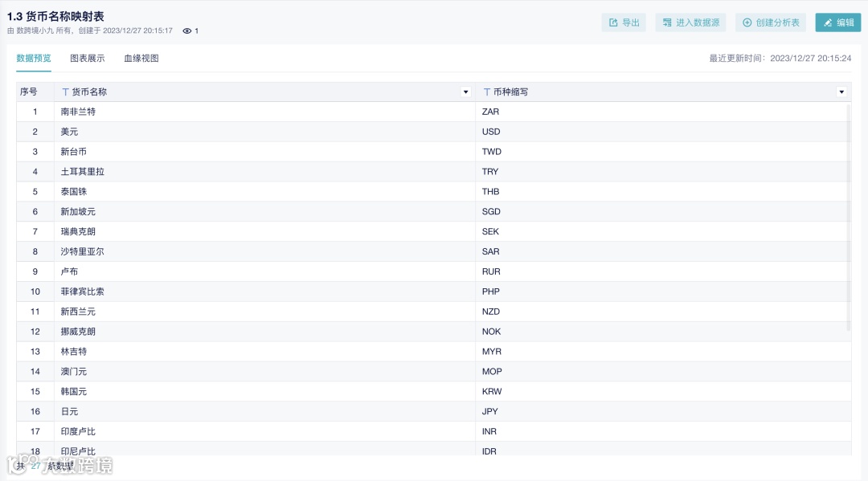Screen dimensions: 868x481
Task: Open 货币名称 column dropdown arrow
Action: pos(465,92)
